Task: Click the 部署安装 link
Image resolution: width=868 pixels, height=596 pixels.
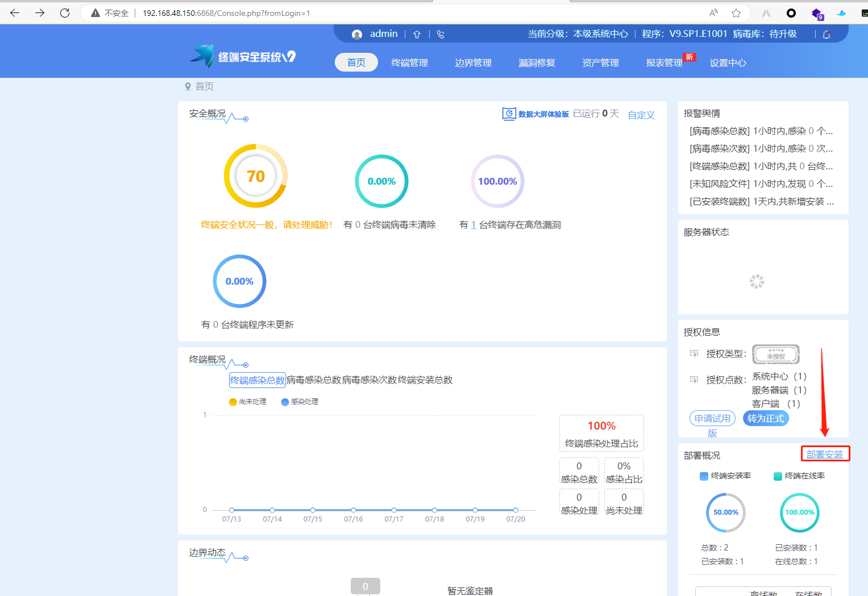Action: coord(825,454)
